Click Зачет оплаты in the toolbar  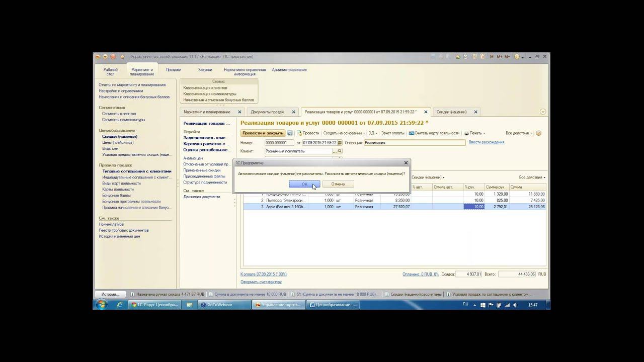pyautogui.click(x=393, y=133)
